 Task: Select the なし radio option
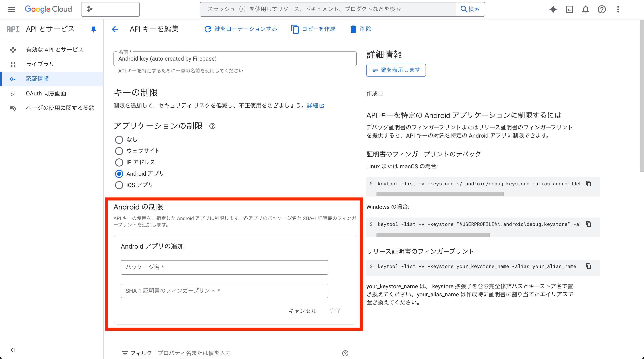coord(119,140)
